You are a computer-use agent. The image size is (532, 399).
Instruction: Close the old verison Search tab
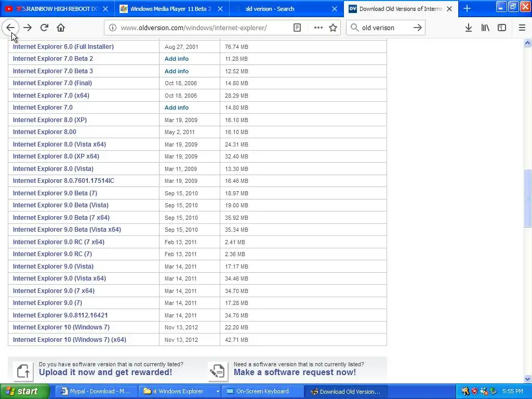coord(335,9)
